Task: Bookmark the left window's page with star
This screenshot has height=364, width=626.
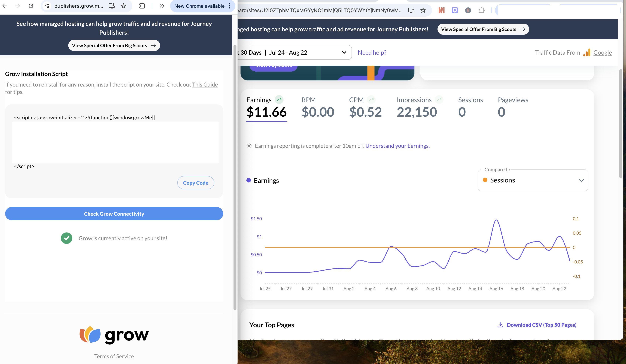Action: pos(123,6)
